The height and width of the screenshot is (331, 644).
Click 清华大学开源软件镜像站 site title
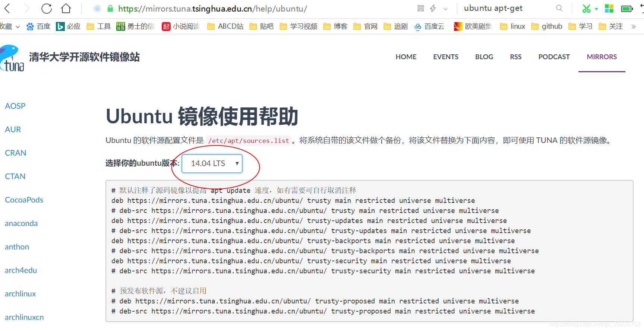(x=84, y=57)
